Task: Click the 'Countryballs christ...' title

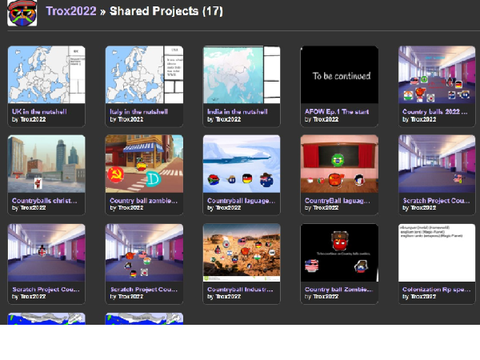Action: (x=44, y=201)
